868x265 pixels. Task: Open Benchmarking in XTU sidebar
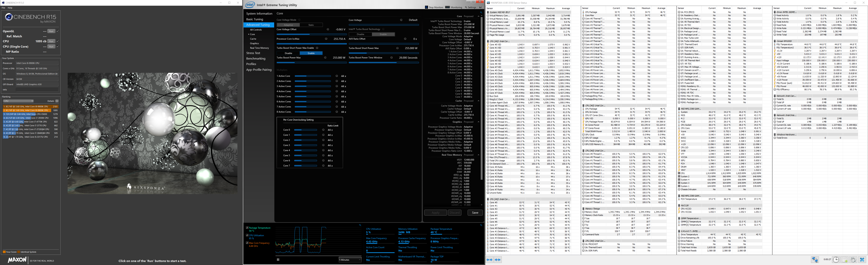256,59
